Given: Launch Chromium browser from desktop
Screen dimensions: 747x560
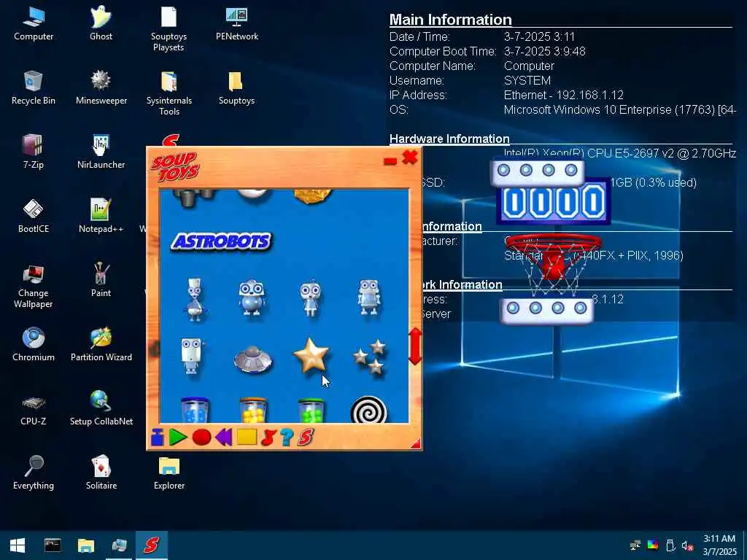Looking at the screenshot, I should pos(34,345).
